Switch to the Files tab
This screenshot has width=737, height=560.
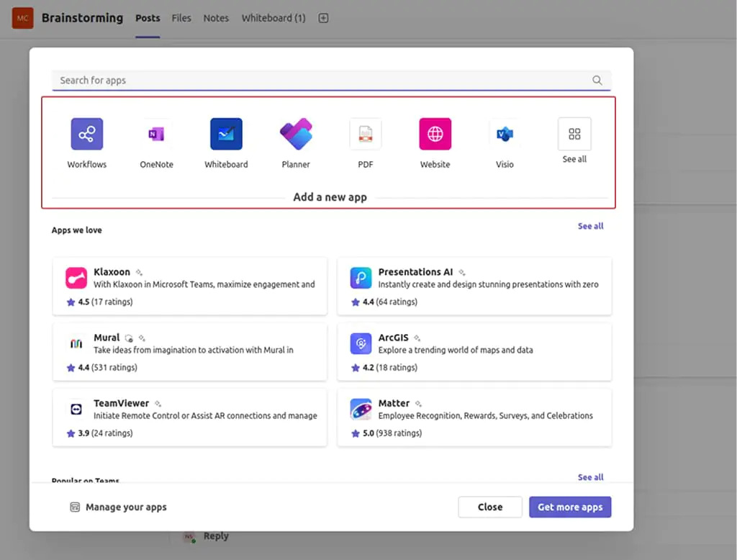(x=181, y=18)
